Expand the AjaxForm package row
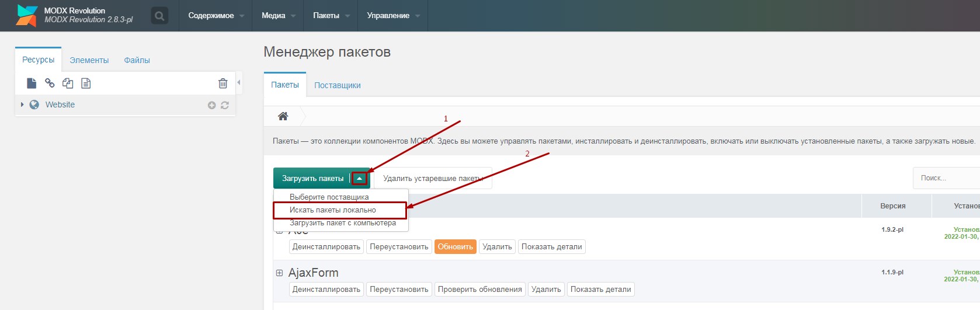 pyautogui.click(x=279, y=273)
